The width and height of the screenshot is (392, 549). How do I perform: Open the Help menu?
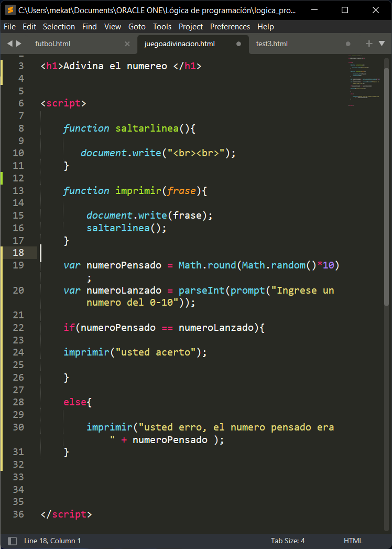click(x=266, y=27)
